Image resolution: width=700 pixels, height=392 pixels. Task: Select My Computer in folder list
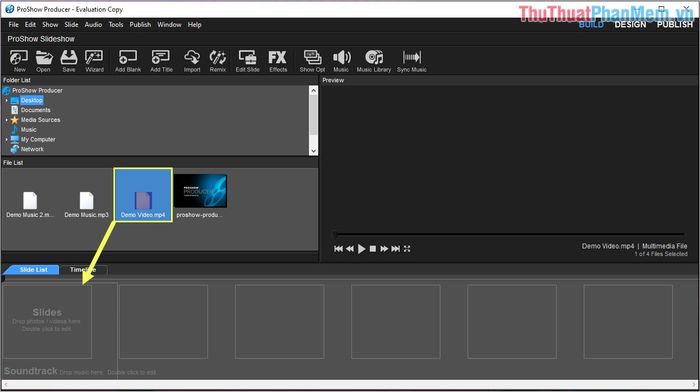point(38,140)
